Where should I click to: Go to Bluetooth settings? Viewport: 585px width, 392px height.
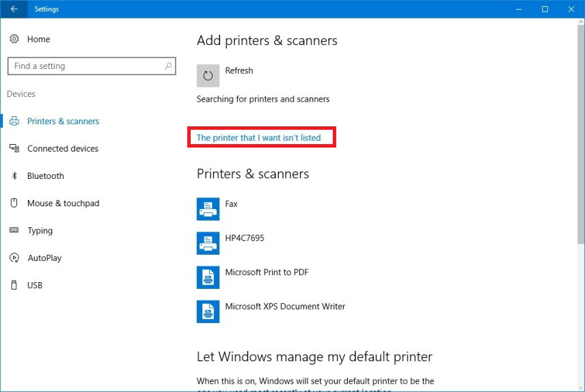(46, 176)
